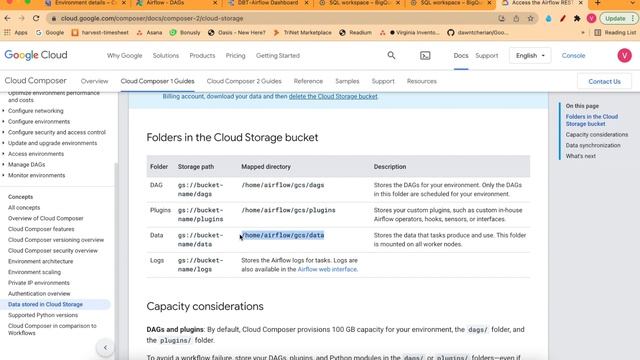Click the highlighted /home/airflow/gcs/data path
This screenshot has width=640, height=360.
pyautogui.click(x=283, y=235)
